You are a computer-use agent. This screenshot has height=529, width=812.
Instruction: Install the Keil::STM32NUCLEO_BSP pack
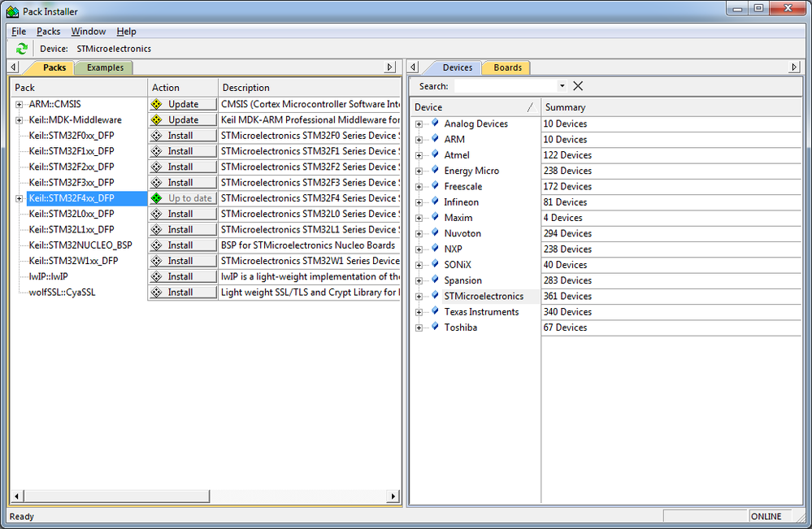[x=182, y=245]
